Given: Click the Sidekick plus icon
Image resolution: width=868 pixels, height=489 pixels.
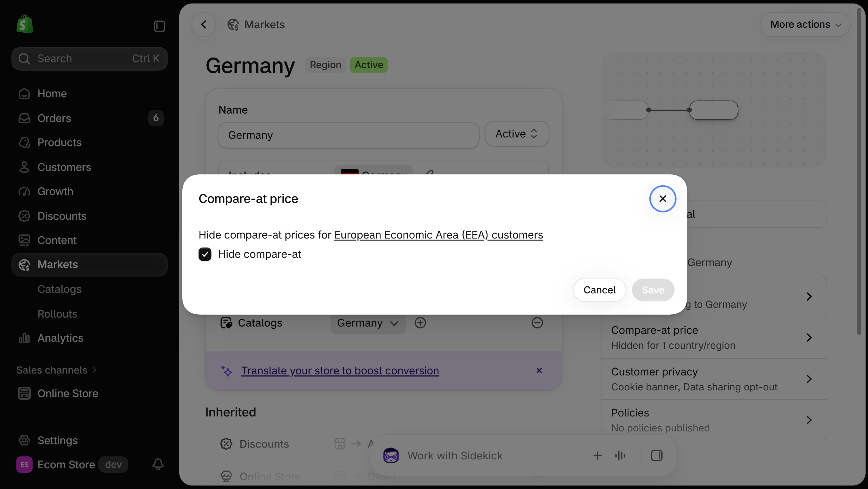Looking at the screenshot, I should [x=597, y=456].
